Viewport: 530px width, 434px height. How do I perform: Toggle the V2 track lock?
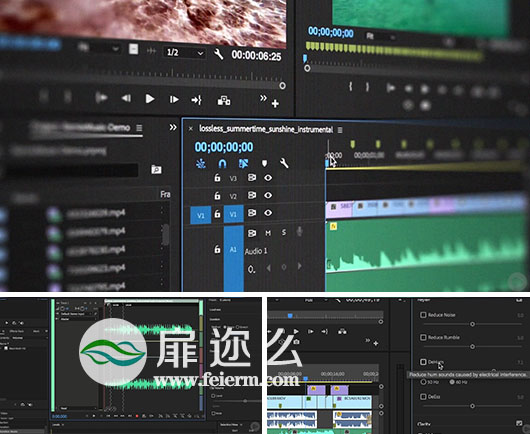click(x=217, y=196)
